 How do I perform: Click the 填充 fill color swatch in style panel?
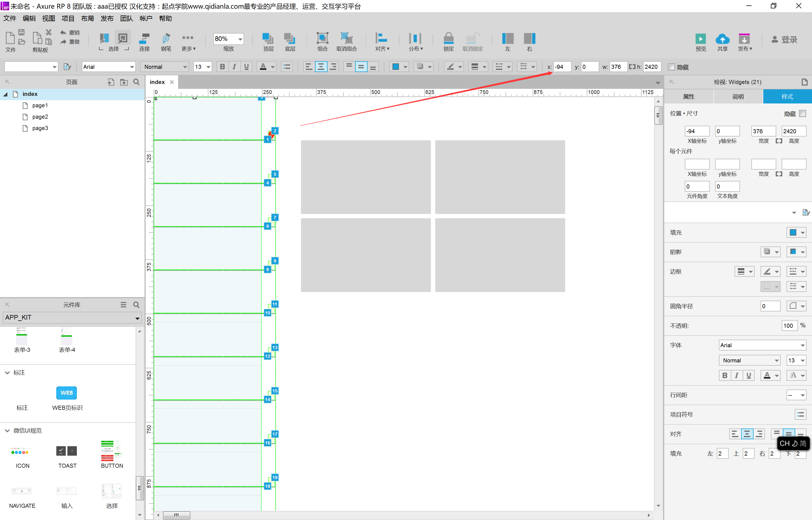793,233
